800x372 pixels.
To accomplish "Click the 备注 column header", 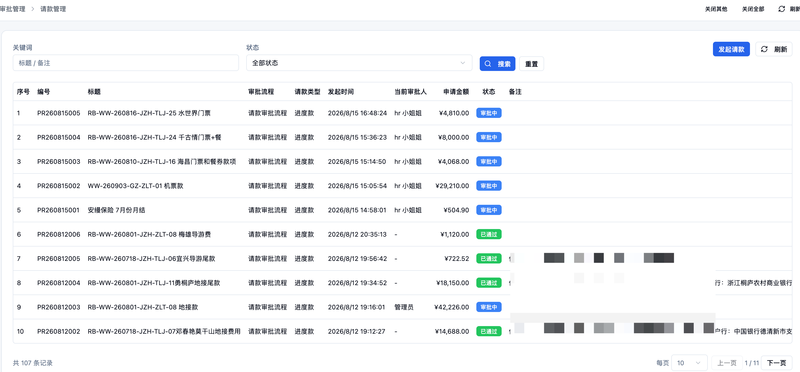I will (x=515, y=92).
